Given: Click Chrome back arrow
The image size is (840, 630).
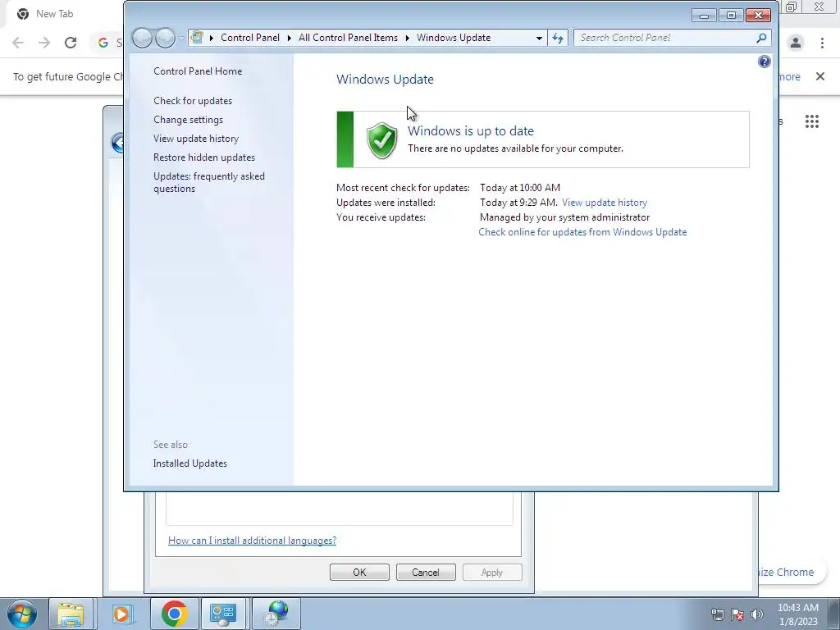Looking at the screenshot, I should click(x=18, y=43).
